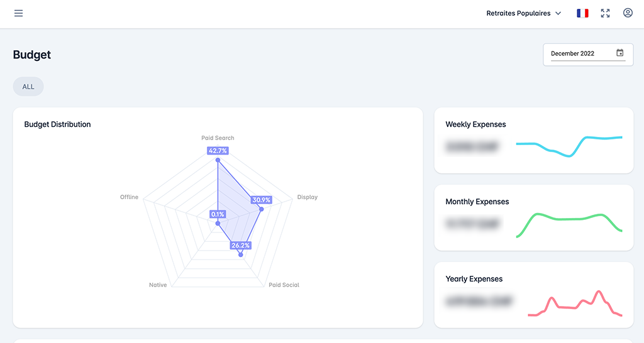This screenshot has height=343, width=644.
Task: Click the December 2022 date field
Action: click(588, 55)
